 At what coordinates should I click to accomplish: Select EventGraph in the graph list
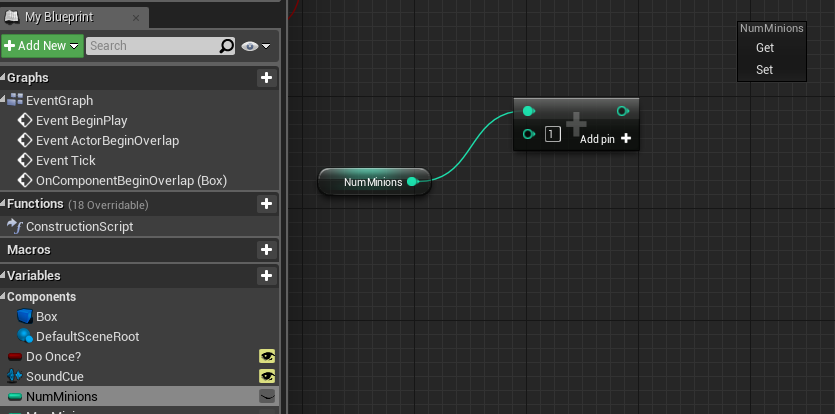pyautogui.click(x=60, y=100)
